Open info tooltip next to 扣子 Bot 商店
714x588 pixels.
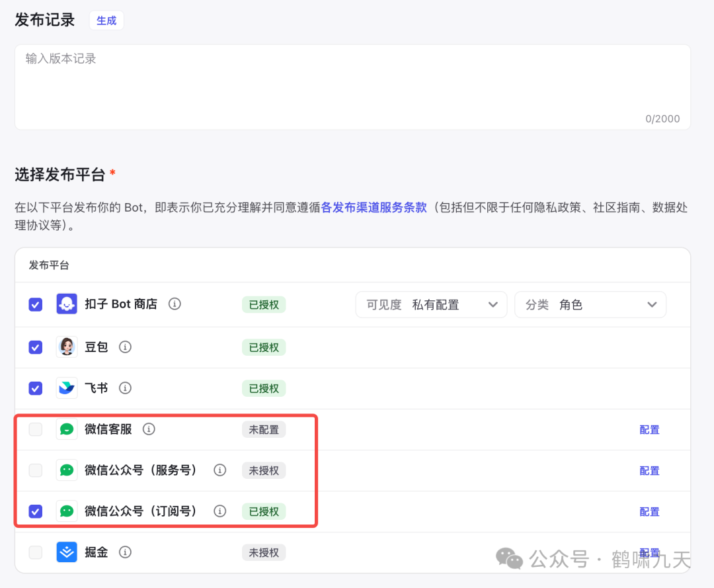tap(175, 304)
